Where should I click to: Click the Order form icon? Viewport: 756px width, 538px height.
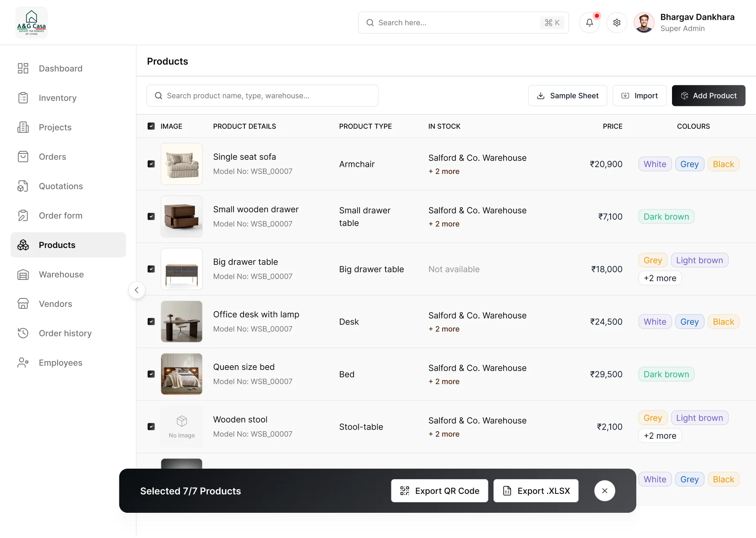[x=23, y=216]
